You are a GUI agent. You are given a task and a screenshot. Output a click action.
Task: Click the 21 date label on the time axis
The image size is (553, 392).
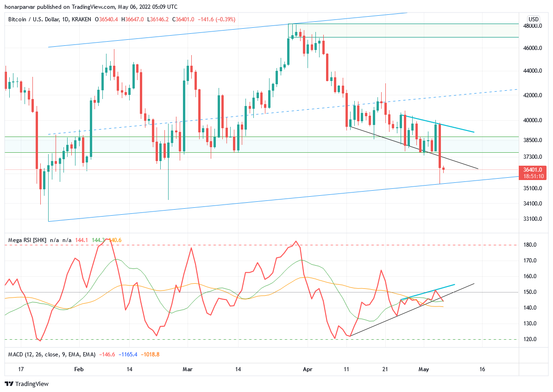(385, 369)
